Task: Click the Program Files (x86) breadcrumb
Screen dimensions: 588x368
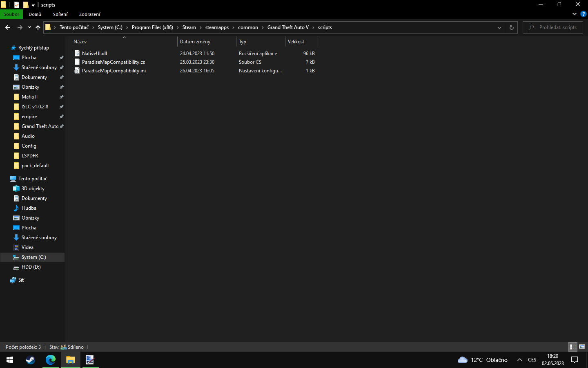Action: point(152,27)
